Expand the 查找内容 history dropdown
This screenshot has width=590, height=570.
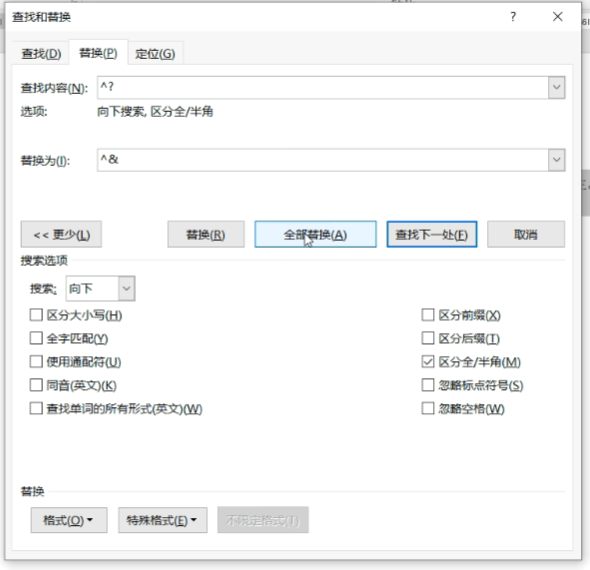pyautogui.click(x=557, y=87)
